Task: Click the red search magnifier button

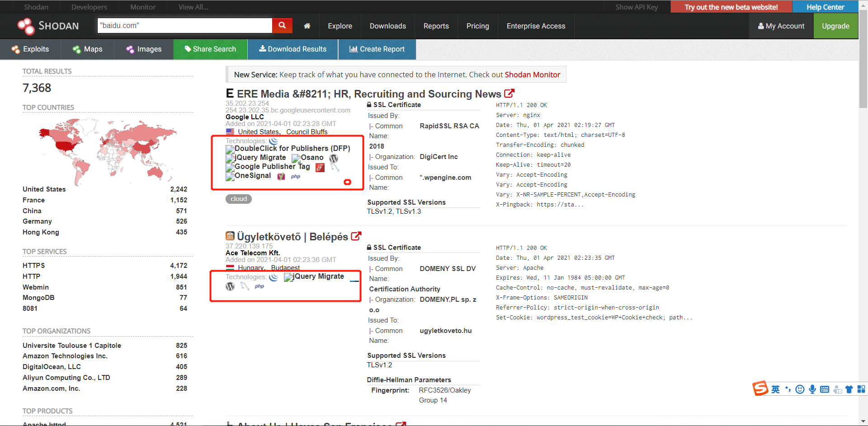Action: click(x=282, y=25)
